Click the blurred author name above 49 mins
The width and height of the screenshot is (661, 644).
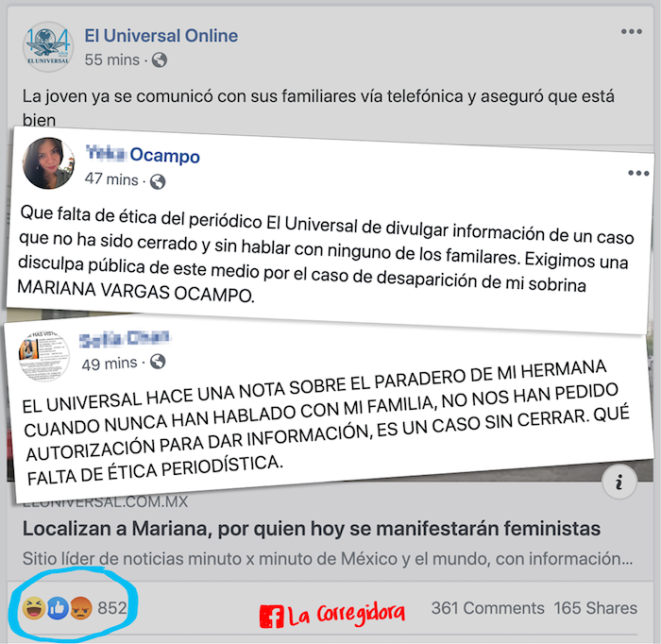[125, 339]
